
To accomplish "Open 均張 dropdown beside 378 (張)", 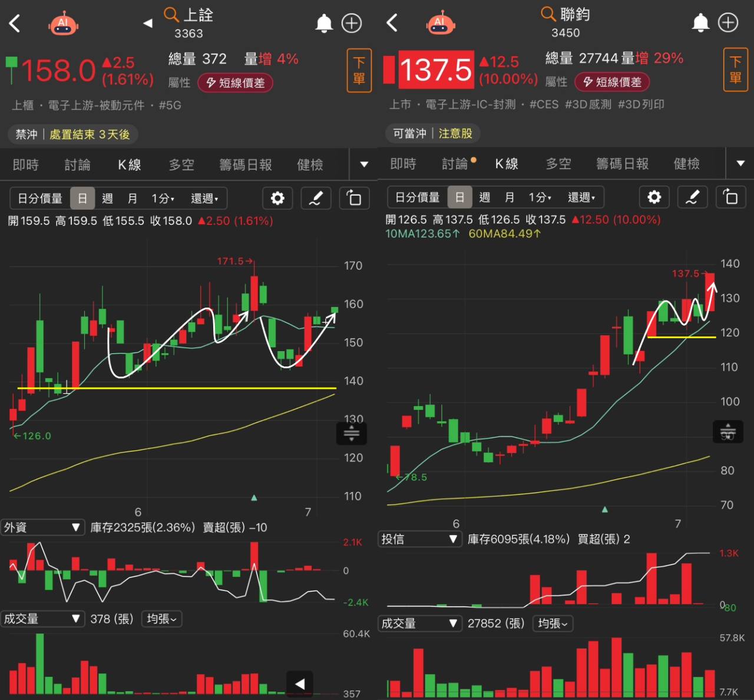I will (x=161, y=619).
